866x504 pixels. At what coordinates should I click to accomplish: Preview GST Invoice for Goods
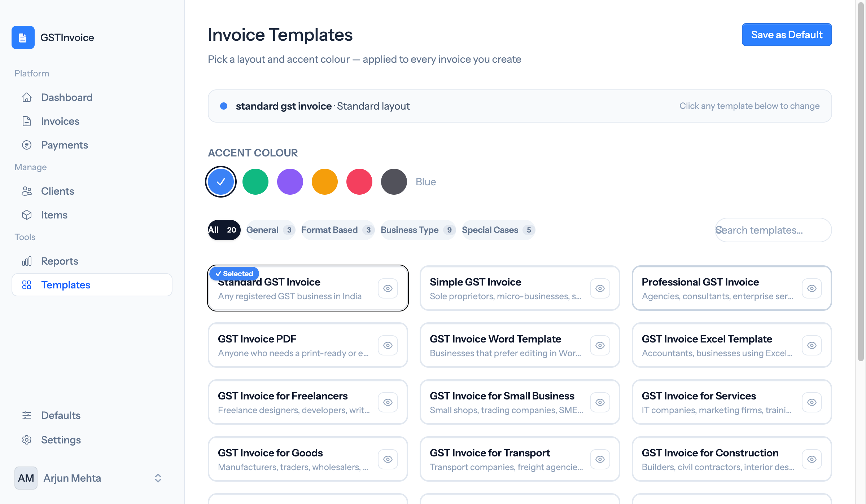click(388, 459)
